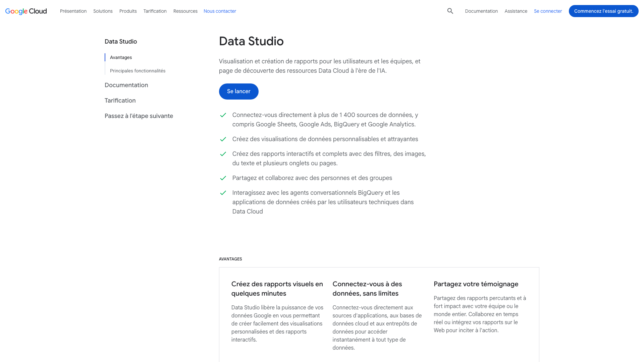This screenshot has width=644, height=362.
Task: Select Passez à l'étape suivante in sidebar
Action: (x=139, y=116)
